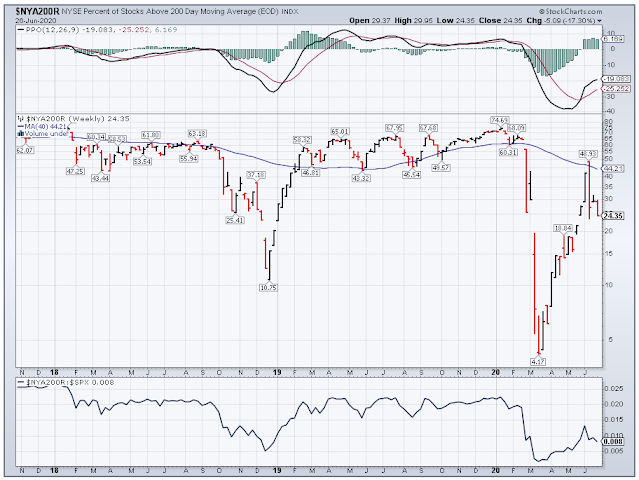Click the icon before $NYA200R (Weekly) legend
Image resolution: width=639 pixels, height=480 pixels.
pyautogui.click(x=21, y=119)
